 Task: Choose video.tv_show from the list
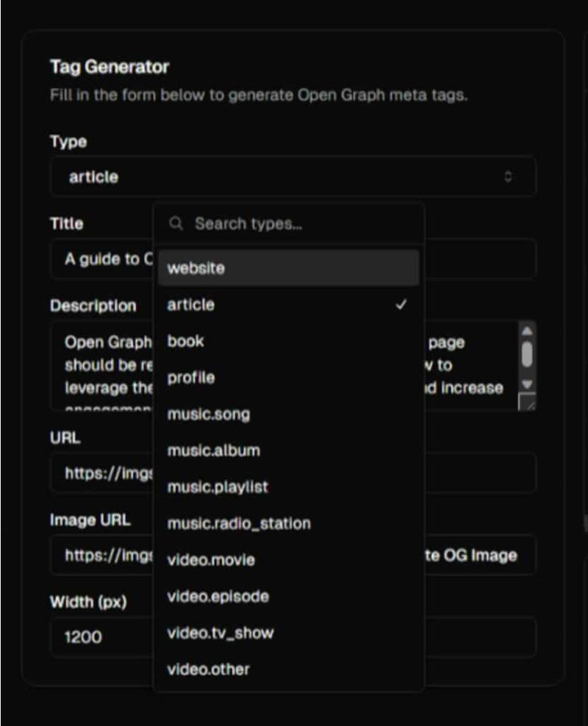click(x=289, y=633)
